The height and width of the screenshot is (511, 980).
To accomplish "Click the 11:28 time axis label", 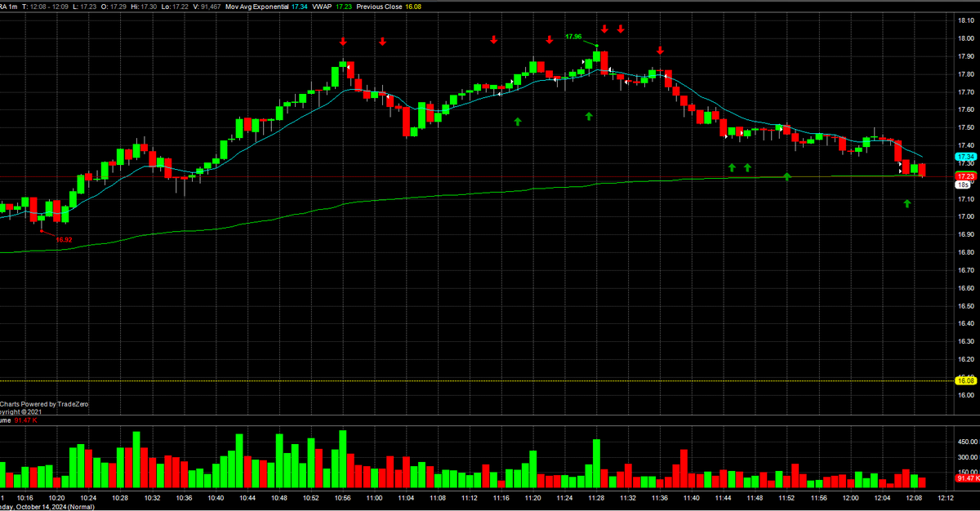I will tap(597, 498).
